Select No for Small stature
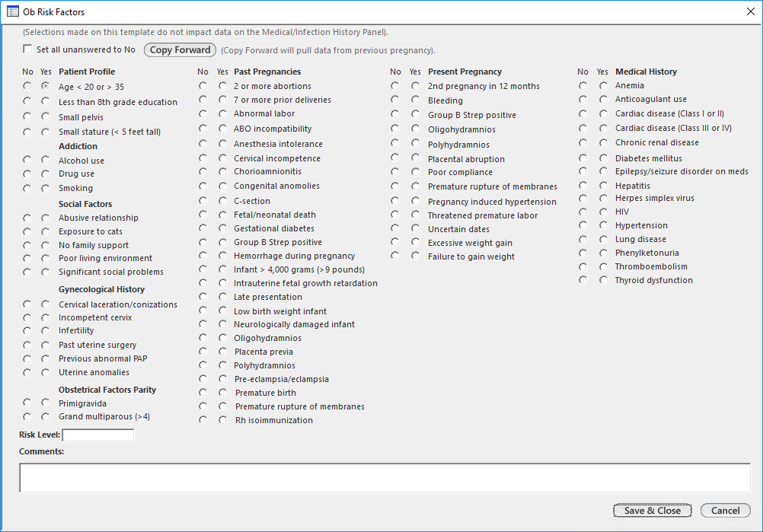This screenshot has height=532, width=763. pyautogui.click(x=27, y=132)
